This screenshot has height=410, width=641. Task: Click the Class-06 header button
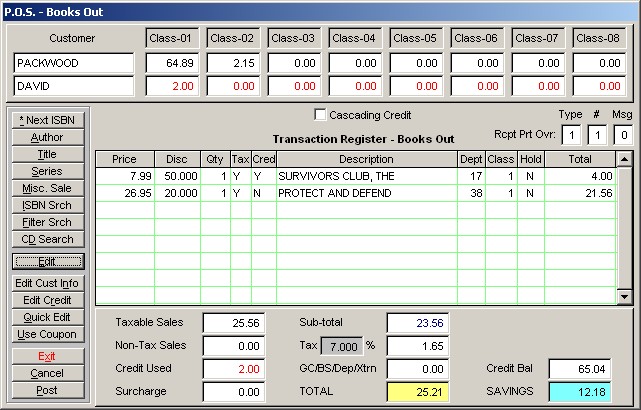pyautogui.click(x=477, y=38)
